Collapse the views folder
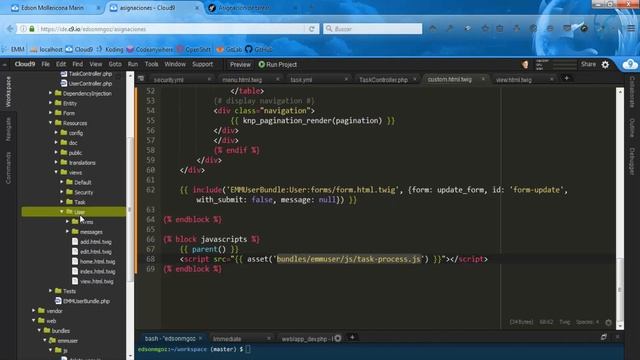Image resolution: width=640 pixels, height=360 pixels. point(56,172)
